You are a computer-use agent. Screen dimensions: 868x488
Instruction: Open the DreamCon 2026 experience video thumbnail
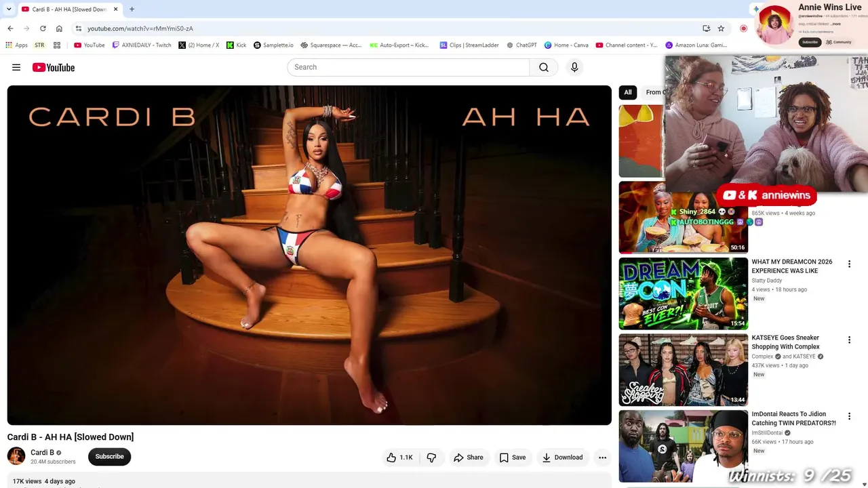[x=683, y=293]
